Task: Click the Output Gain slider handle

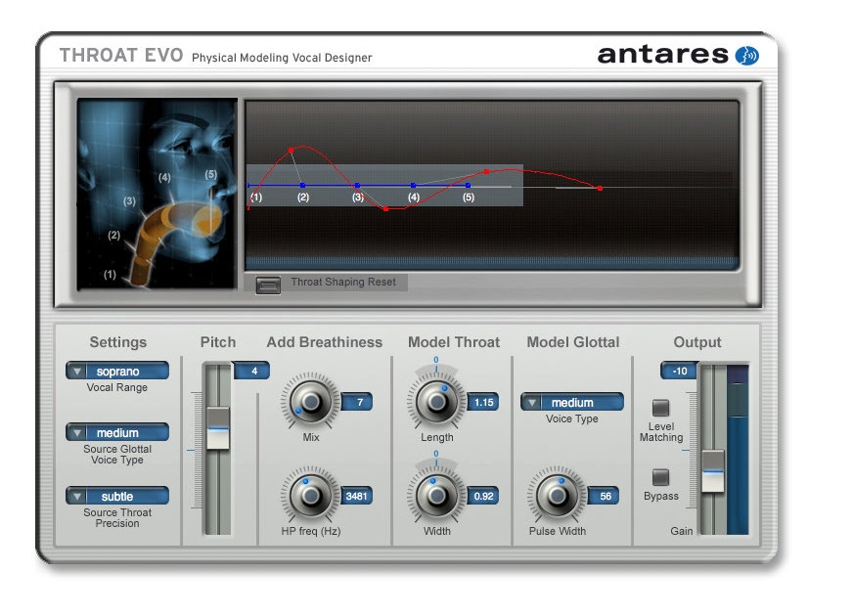Action: pyautogui.click(x=713, y=471)
